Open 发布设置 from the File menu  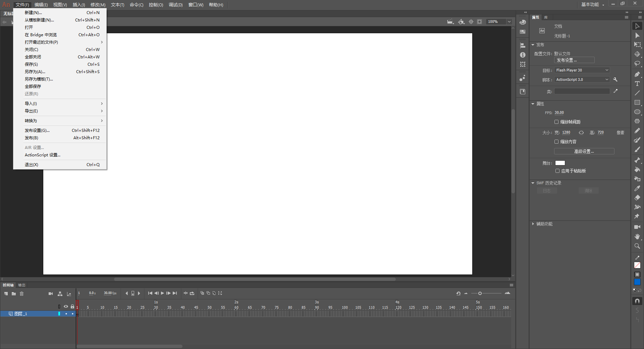pyautogui.click(x=37, y=130)
